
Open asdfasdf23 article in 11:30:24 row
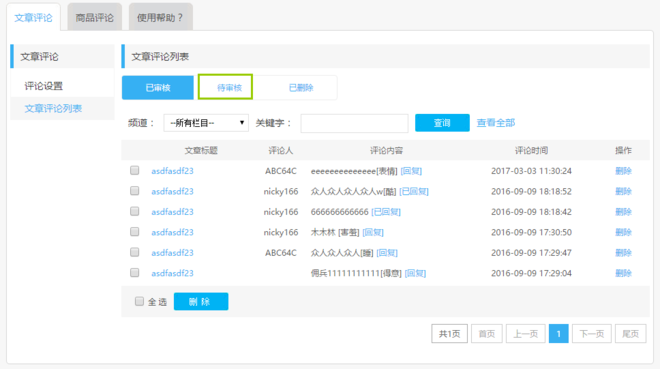pyautogui.click(x=172, y=171)
